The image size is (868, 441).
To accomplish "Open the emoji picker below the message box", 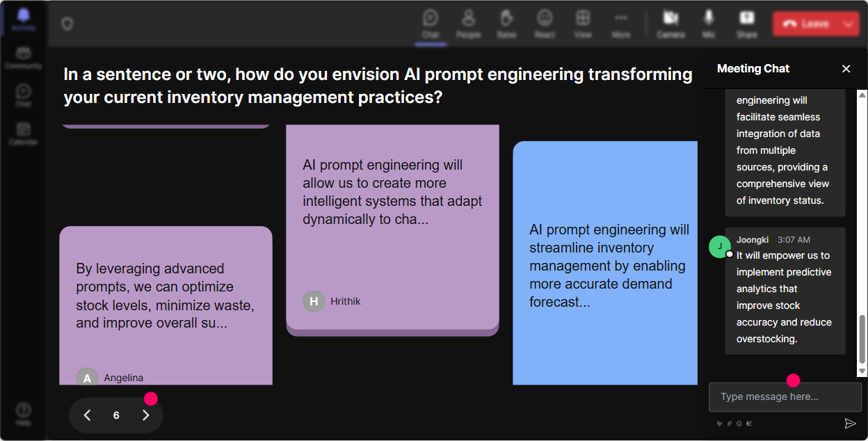I will [739, 423].
